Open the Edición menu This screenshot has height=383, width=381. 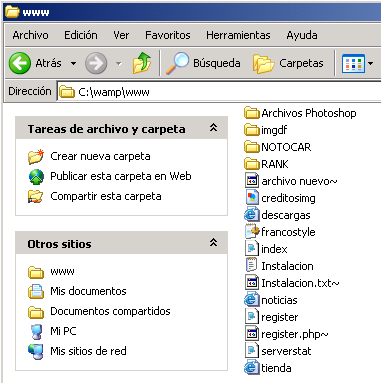(81, 35)
